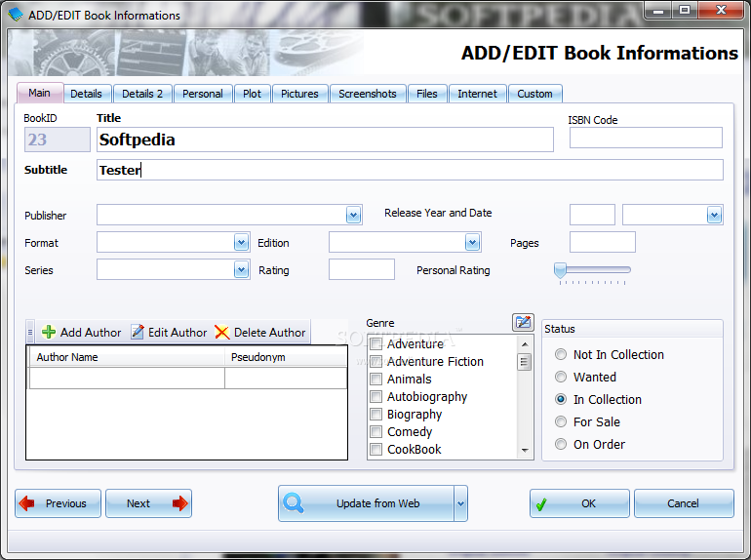Check the Autobiography genre
Screen dimensions: 751x560
pos(375,397)
